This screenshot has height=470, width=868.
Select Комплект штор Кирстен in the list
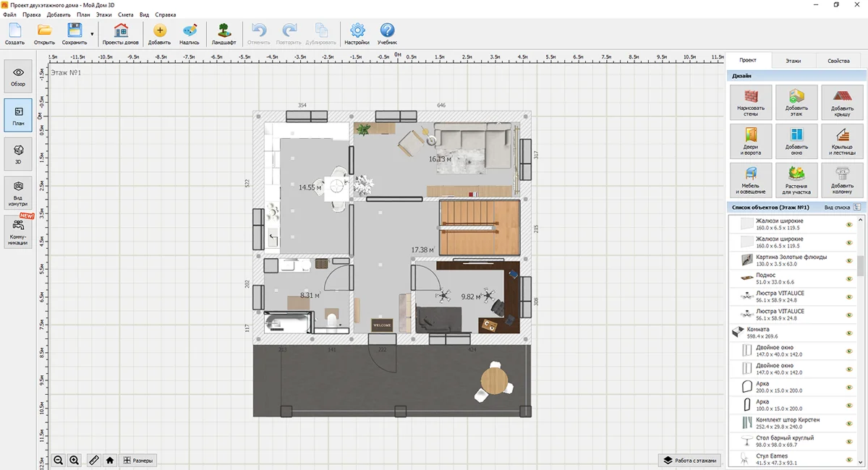click(792, 423)
